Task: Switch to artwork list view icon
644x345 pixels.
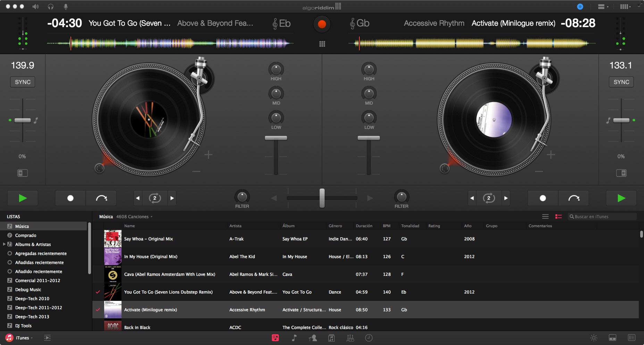Action: (559, 216)
